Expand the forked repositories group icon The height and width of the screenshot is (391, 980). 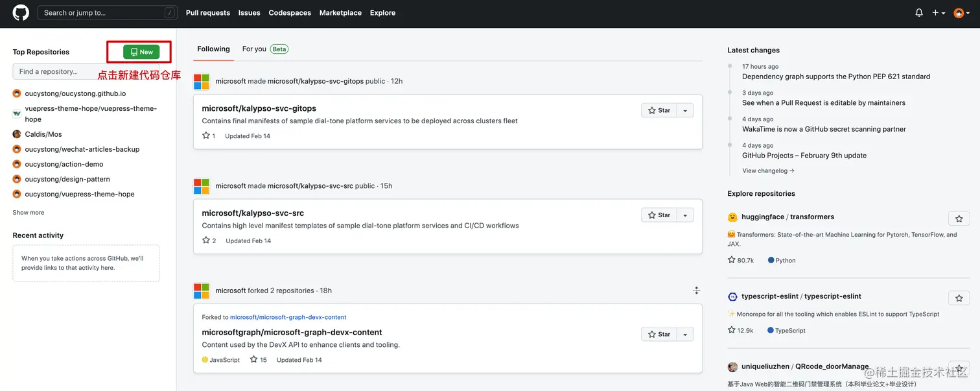[x=696, y=290]
